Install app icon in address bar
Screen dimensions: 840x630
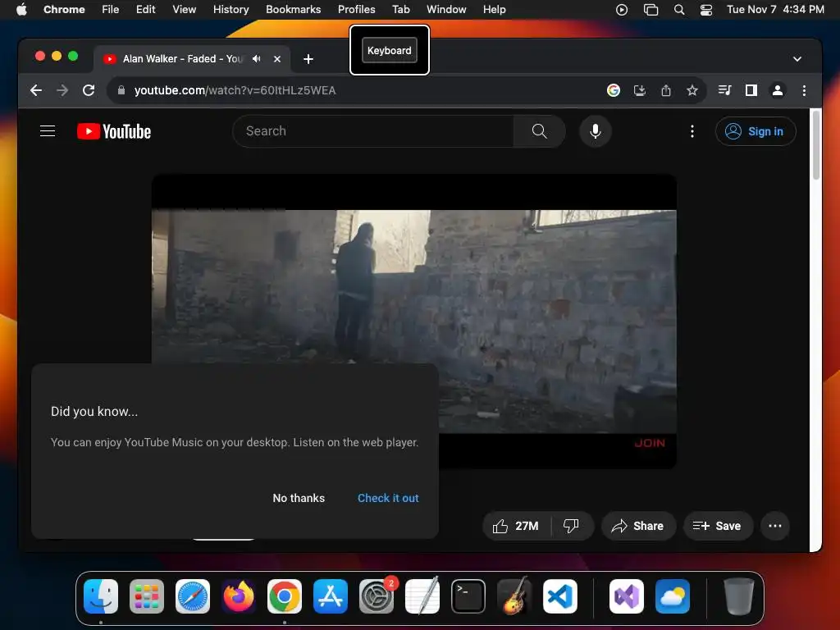(640, 90)
